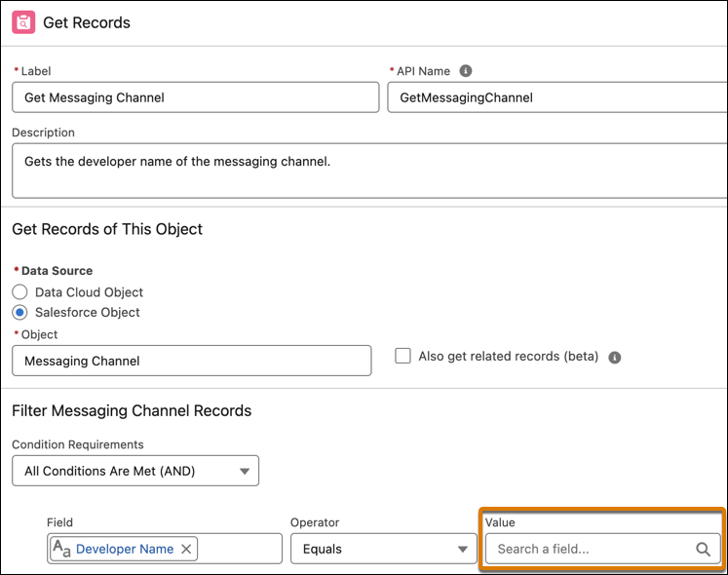Show info for related records beta
Screen dimensions: 728x575
point(614,357)
